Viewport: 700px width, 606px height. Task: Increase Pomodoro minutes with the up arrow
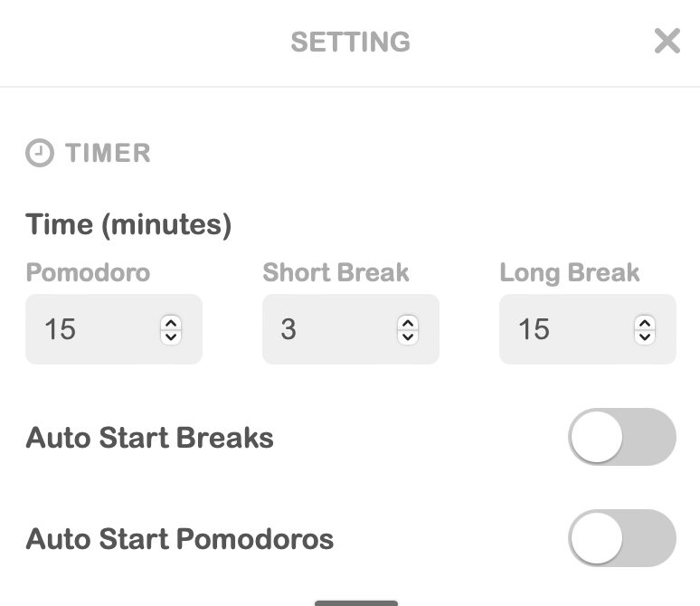pos(171,323)
